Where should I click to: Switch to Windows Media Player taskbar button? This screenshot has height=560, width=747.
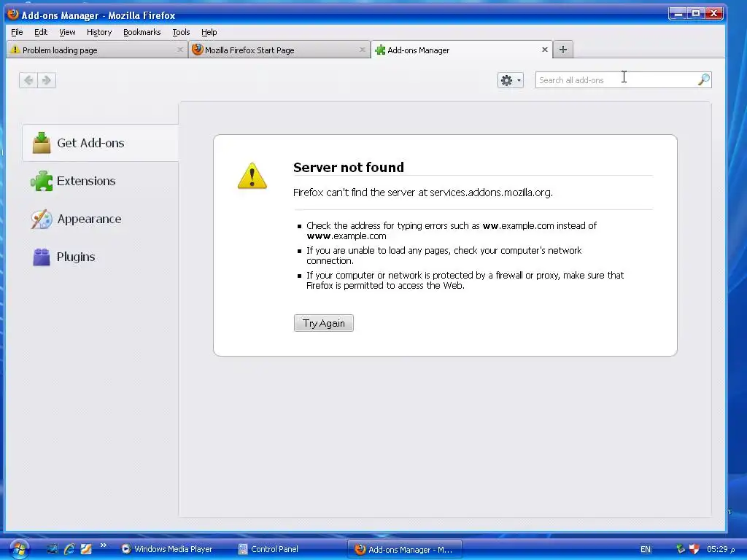pos(167,549)
